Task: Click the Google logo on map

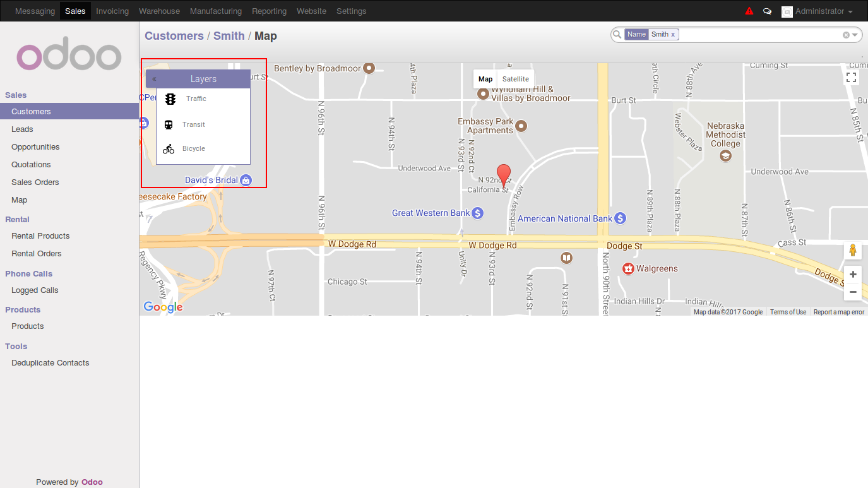Action: [163, 307]
